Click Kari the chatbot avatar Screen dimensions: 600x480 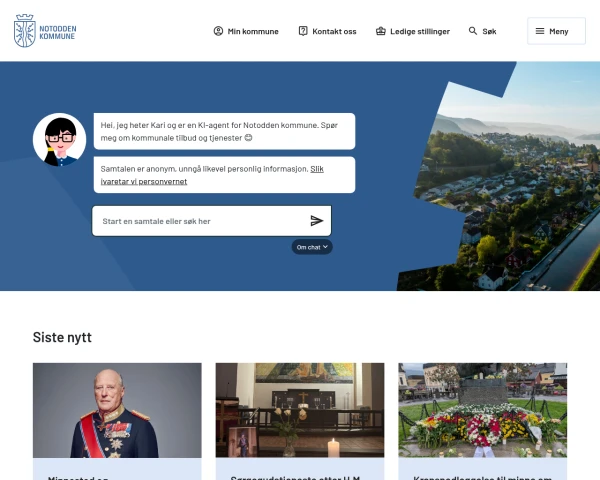pos(60,140)
